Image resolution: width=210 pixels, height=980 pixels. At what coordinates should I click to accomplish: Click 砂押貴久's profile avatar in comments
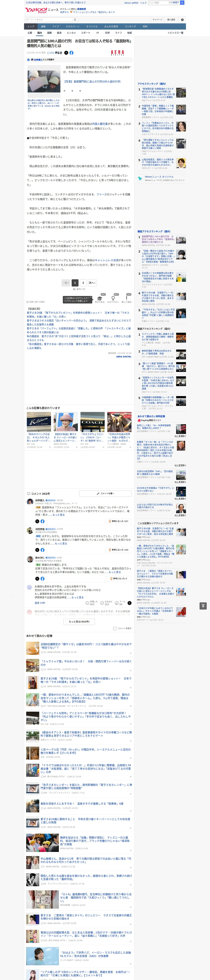pos(30,502)
